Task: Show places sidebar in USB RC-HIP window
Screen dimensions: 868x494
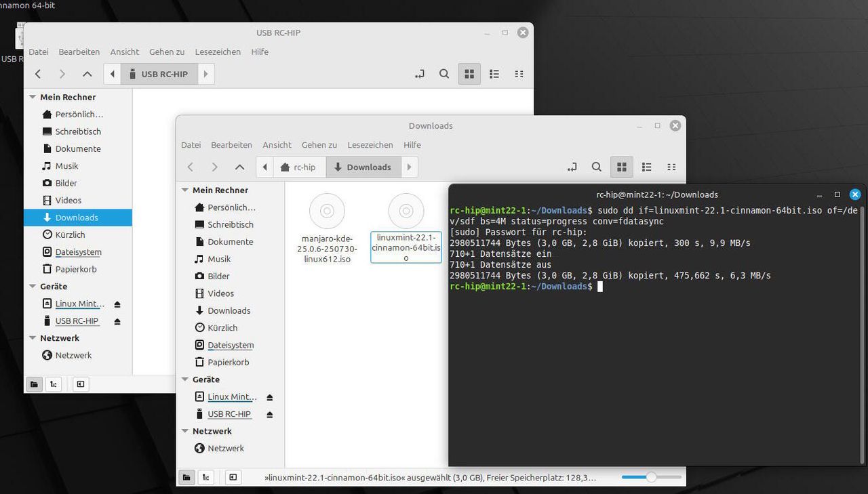Action: coord(34,384)
